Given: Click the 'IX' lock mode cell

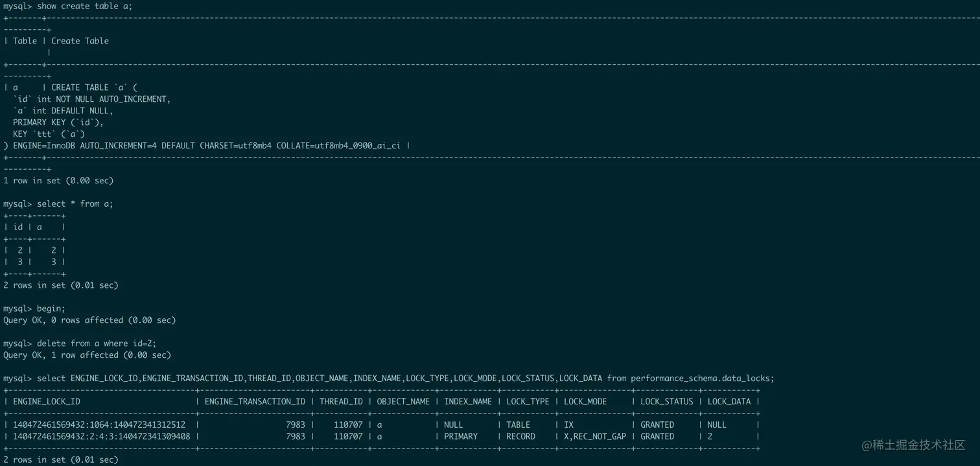Looking at the screenshot, I should coord(569,425).
